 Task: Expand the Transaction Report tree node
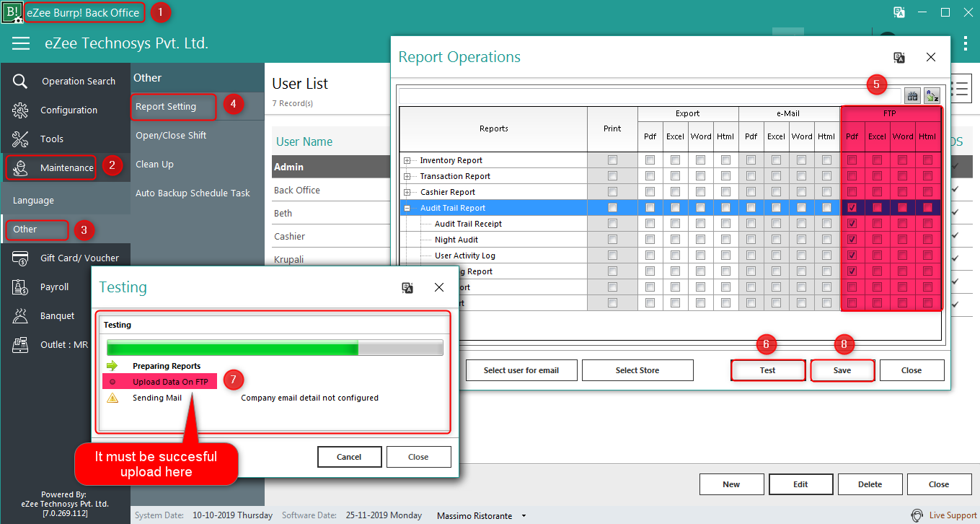(407, 176)
